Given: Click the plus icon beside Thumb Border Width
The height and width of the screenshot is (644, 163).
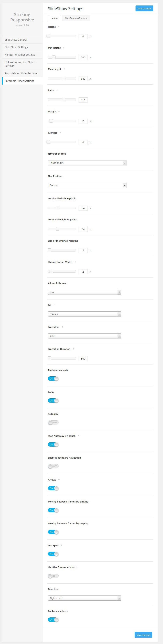Looking at the screenshot, I should 75,262.
